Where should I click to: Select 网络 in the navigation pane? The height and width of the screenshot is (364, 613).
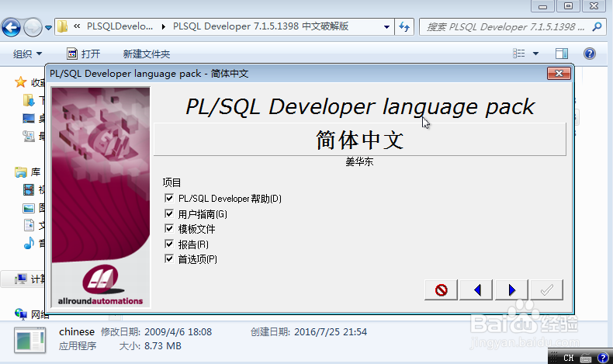click(40, 314)
